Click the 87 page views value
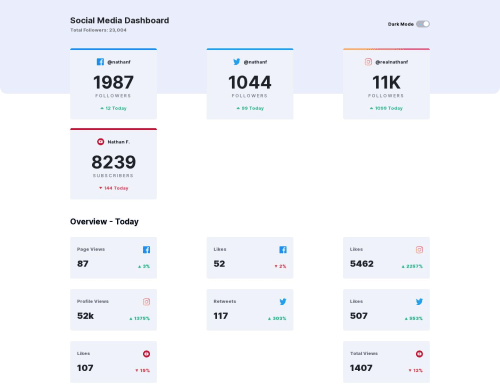500x388 pixels. 83,264
